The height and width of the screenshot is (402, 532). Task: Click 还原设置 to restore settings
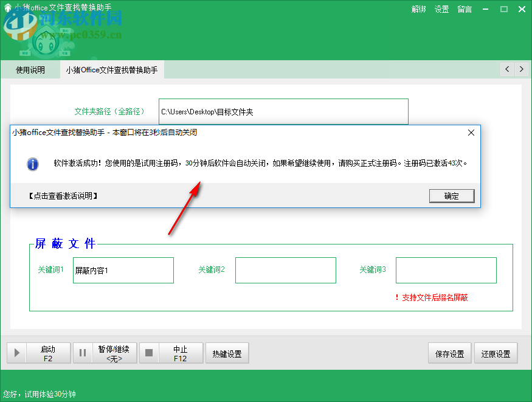(x=496, y=353)
